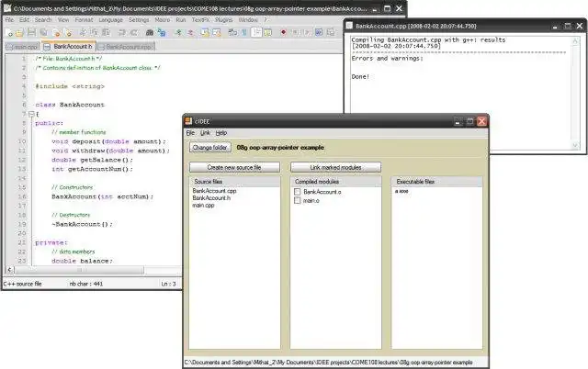Select BankAccount.h in Source files list
Image resolution: width=588 pixels, height=369 pixels.
click(x=211, y=198)
